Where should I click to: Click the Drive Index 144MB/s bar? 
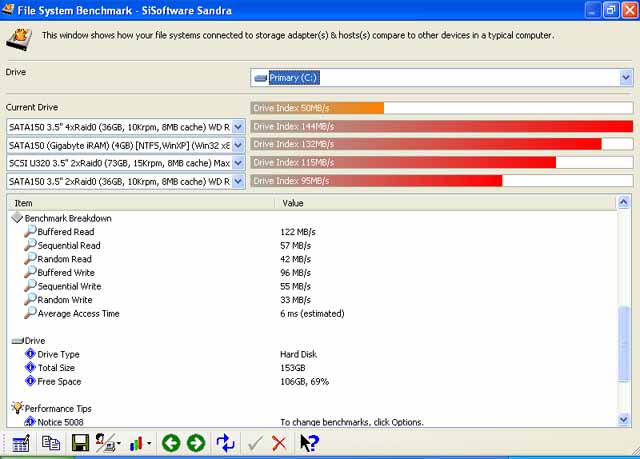point(442,126)
